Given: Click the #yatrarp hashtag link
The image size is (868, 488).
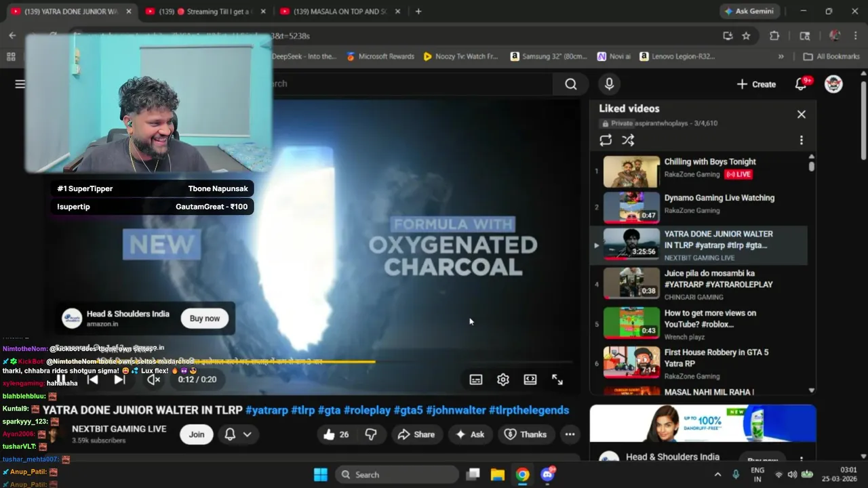Looking at the screenshot, I should [267, 410].
